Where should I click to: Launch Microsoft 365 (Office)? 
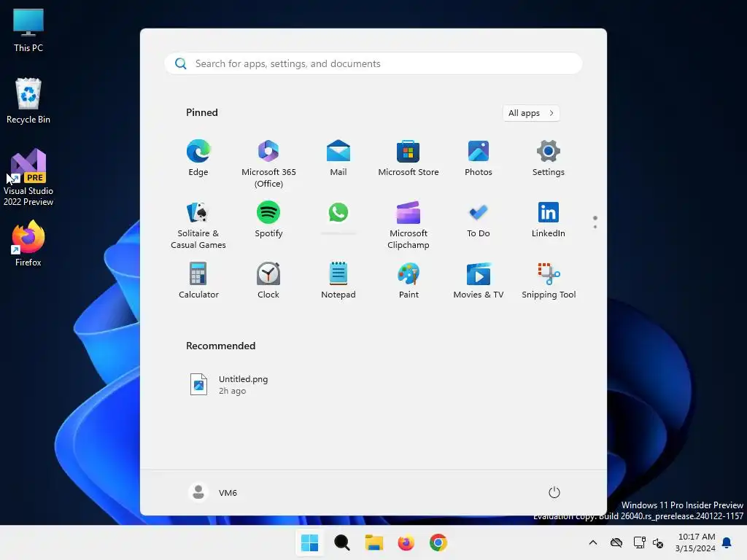pos(268,163)
